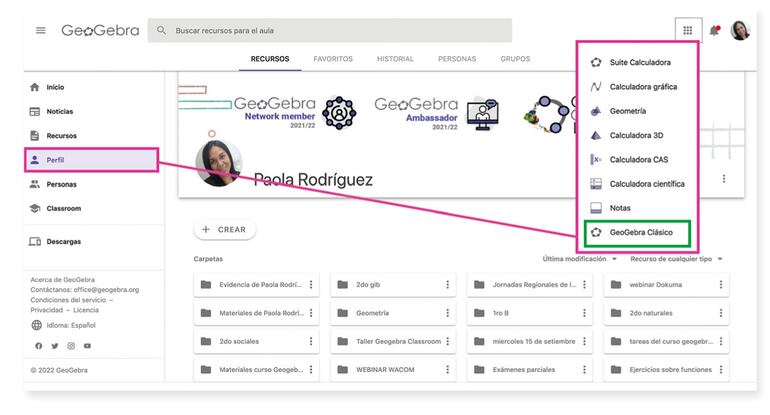Open tareas del curso geogebr... folder
Screen dimensions: 770x415
tap(666, 341)
